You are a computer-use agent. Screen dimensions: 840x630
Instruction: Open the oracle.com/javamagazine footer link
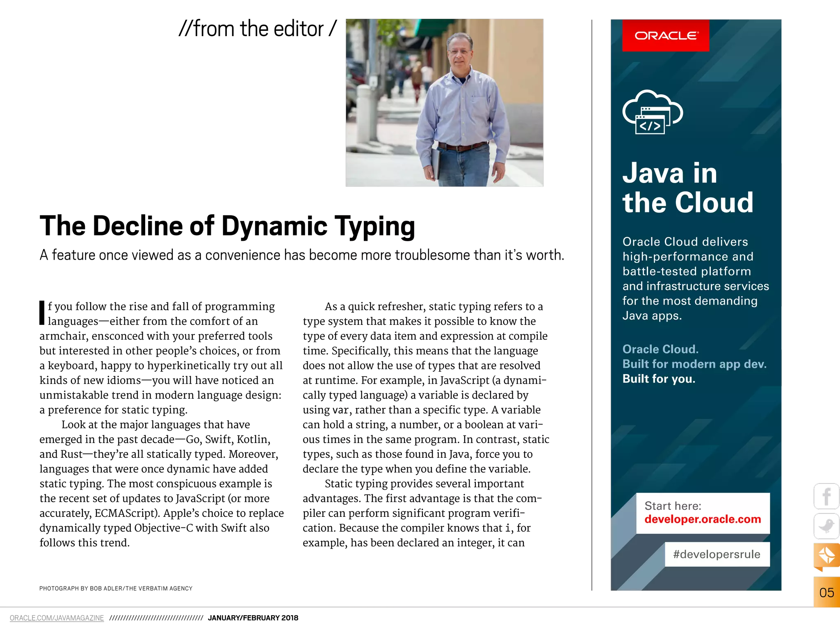(x=57, y=618)
